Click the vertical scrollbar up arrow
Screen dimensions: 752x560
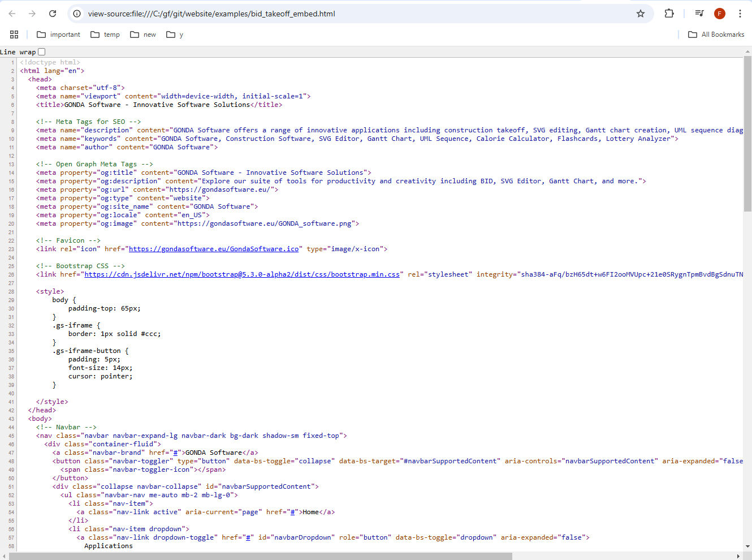[747, 51]
